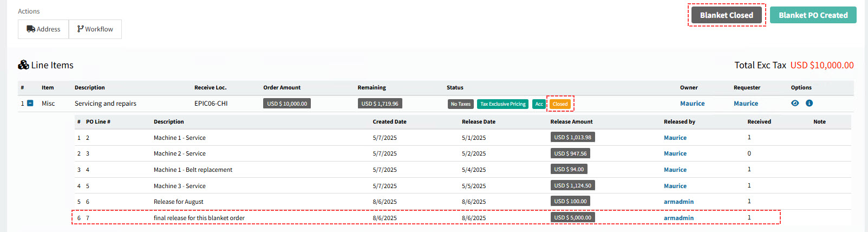
Task: Open the Address action
Action: click(x=43, y=29)
